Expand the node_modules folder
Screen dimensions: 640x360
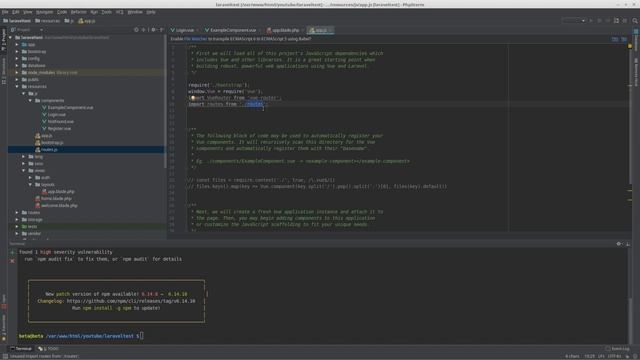[x=17, y=73]
